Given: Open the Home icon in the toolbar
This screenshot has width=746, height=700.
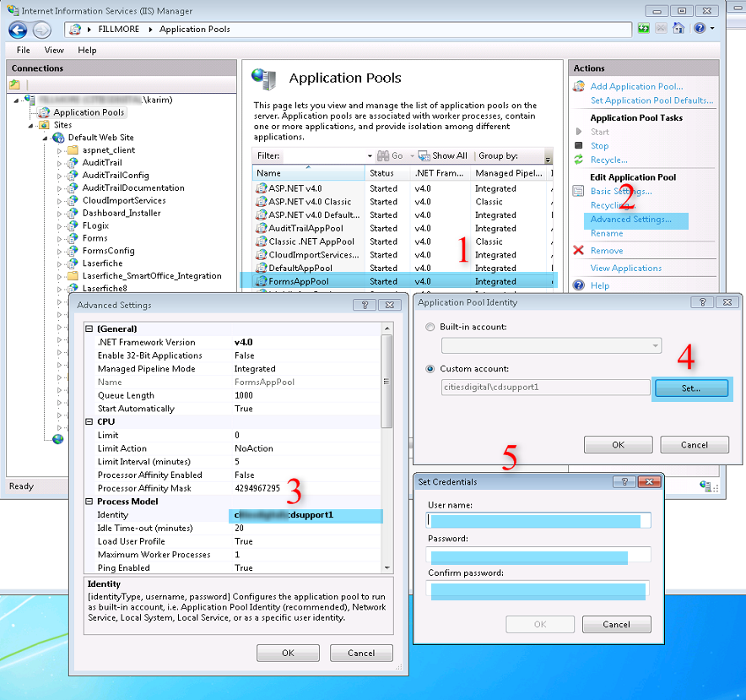Looking at the screenshot, I should coord(678,29).
